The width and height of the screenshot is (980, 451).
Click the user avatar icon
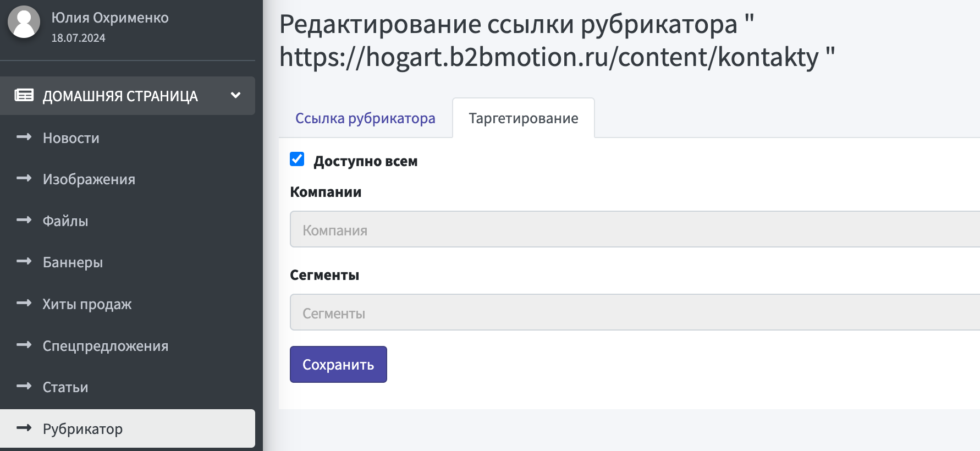point(24,22)
